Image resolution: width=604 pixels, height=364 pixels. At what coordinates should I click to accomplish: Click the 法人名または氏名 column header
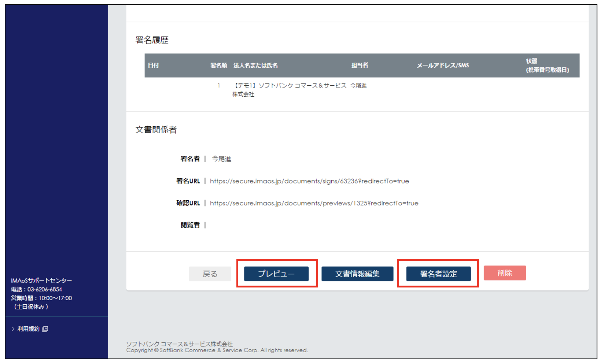click(x=256, y=65)
